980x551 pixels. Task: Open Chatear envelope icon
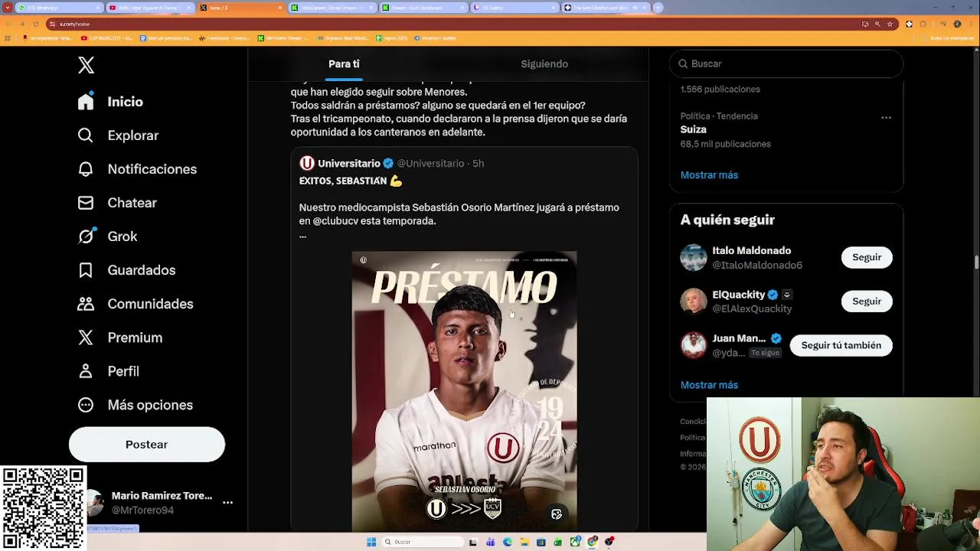pos(86,203)
